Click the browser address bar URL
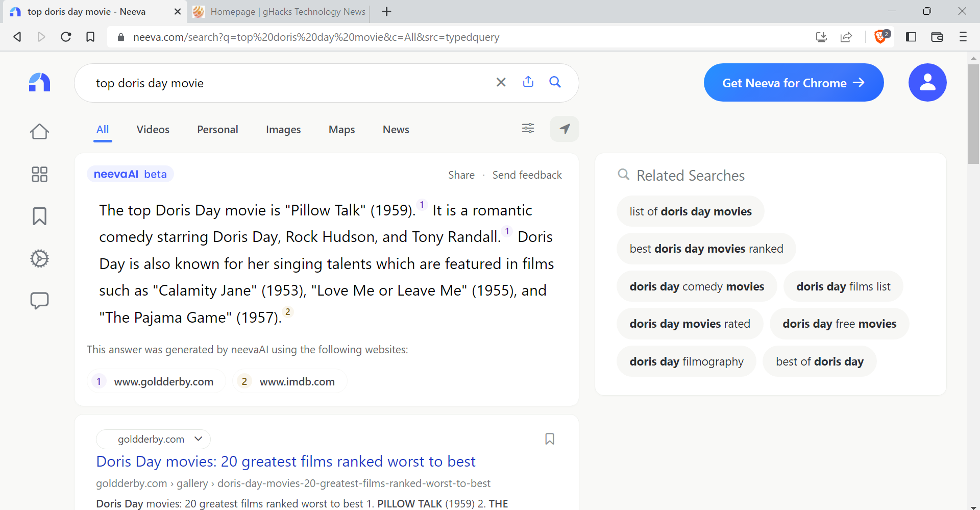The image size is (980, 510). (316, 37)
